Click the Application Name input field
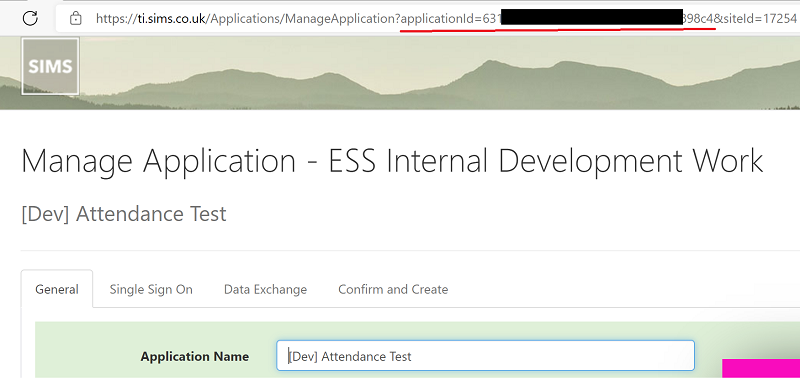 coord(485,356)
